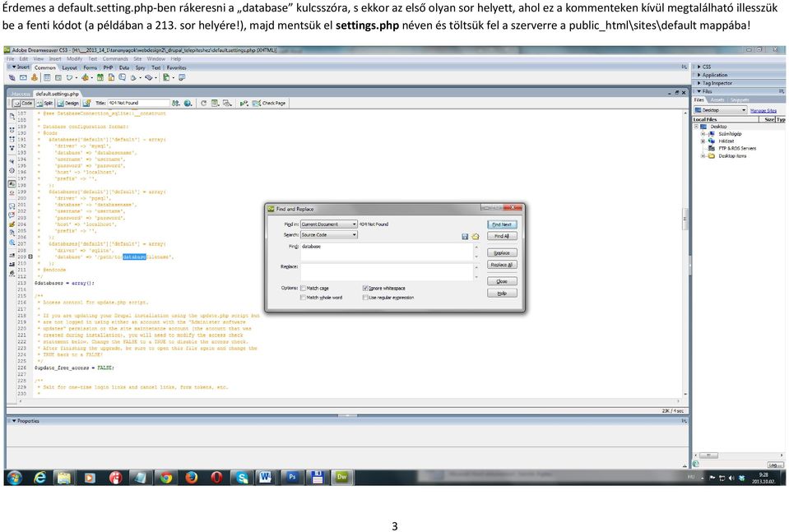Insert a table using the Table icon
Viewport: 789px width, 532px height.
coord(47,77)
